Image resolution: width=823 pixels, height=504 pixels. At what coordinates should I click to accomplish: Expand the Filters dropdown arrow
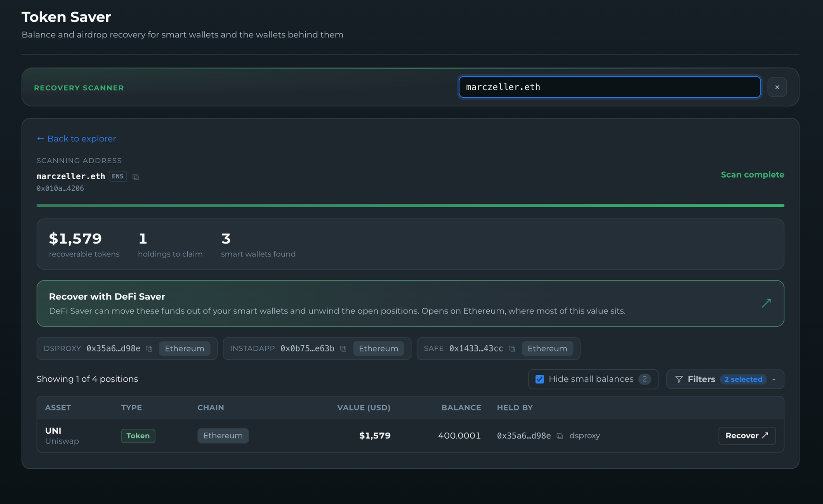click(x=774, y=380)
